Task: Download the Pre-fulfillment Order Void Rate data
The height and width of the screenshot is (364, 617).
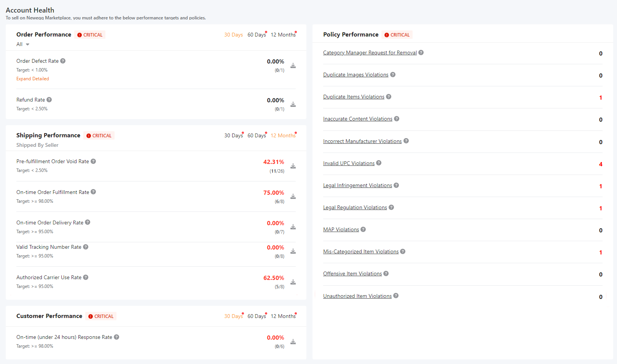Action: tap(293, 166)
